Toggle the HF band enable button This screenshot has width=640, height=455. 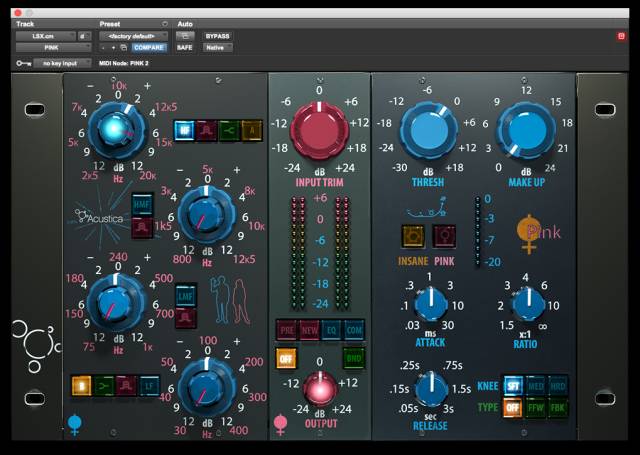(184, 130)
